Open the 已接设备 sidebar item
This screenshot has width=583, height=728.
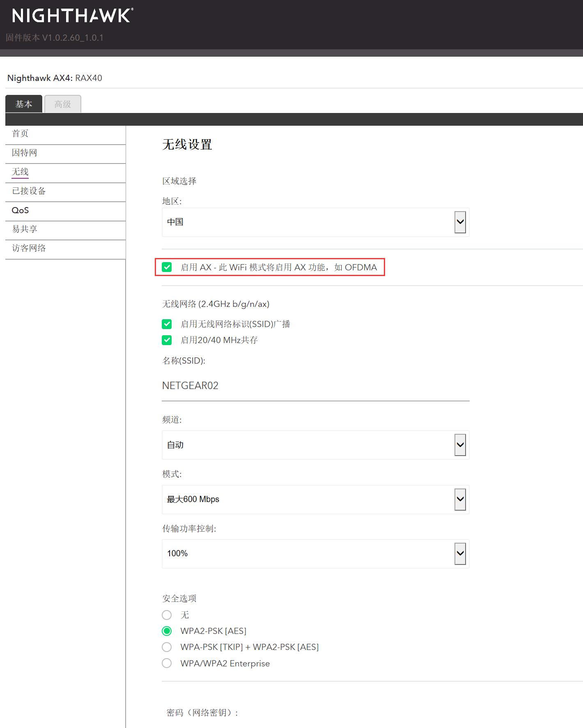tap(65, 191)
